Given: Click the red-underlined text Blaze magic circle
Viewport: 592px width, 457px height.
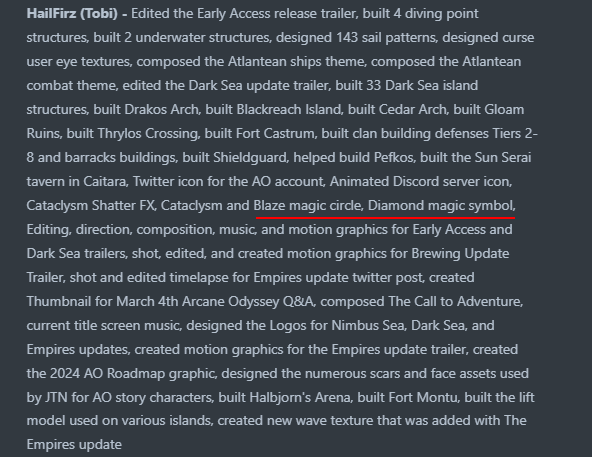Looking at the screenshot, I should tap(308, 205).
